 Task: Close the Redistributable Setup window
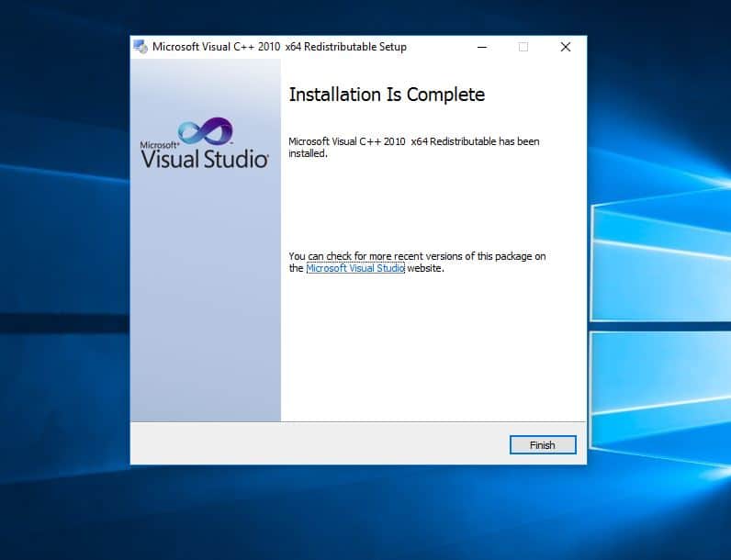tap(566, 47)
